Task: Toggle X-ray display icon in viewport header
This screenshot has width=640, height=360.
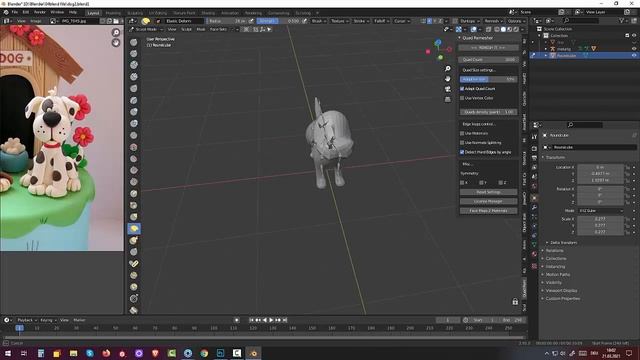Action: [x=488, y=29]
